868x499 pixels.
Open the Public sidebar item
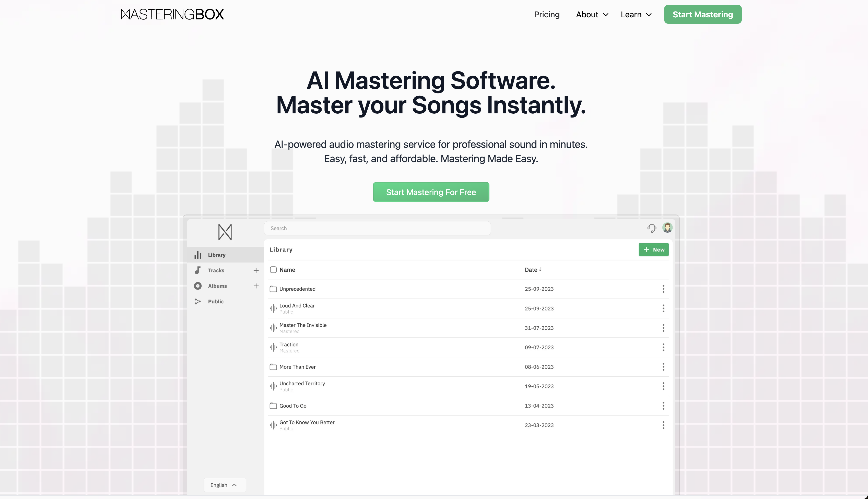pyautogui.click(x=216, y=302)
